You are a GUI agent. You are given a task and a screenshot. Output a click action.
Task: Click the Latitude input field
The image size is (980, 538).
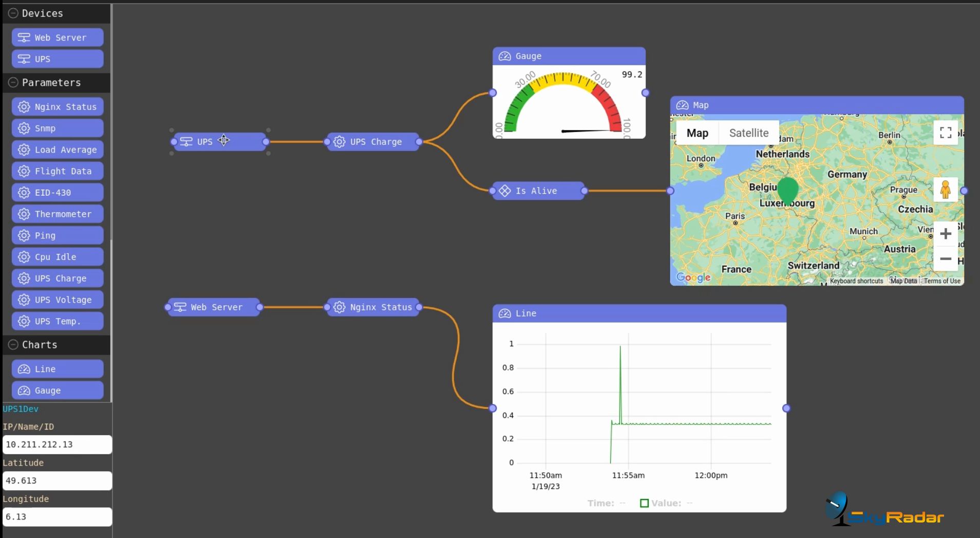[56, 480]
